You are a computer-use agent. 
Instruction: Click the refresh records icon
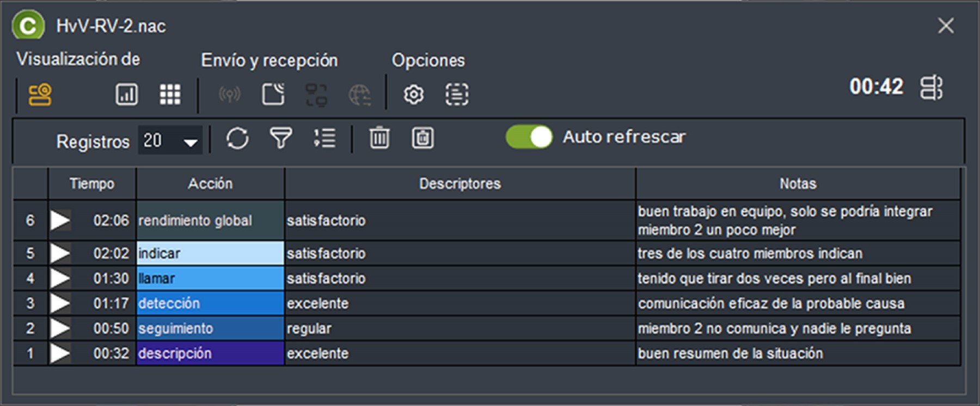click(x=237, y=138)
